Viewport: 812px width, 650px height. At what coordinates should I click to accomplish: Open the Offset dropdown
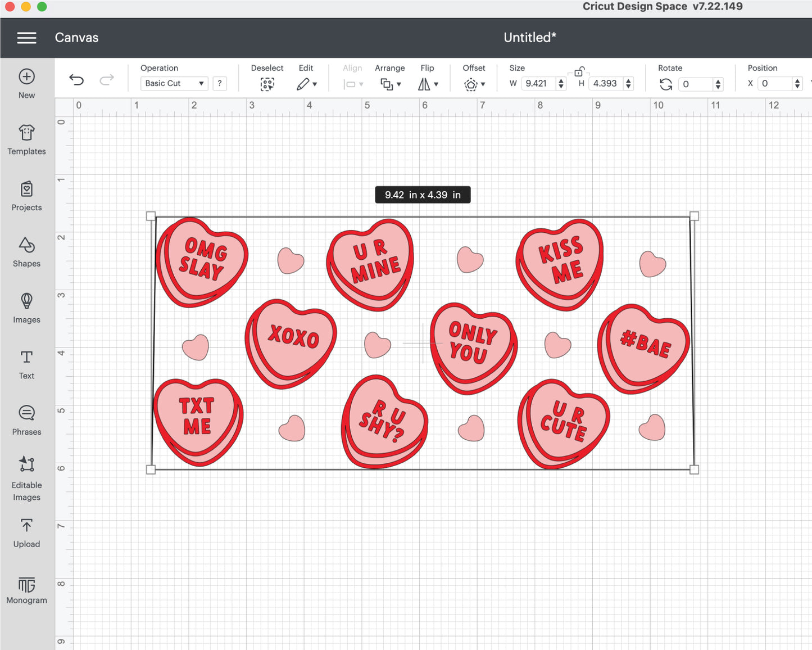coord(474,84)
